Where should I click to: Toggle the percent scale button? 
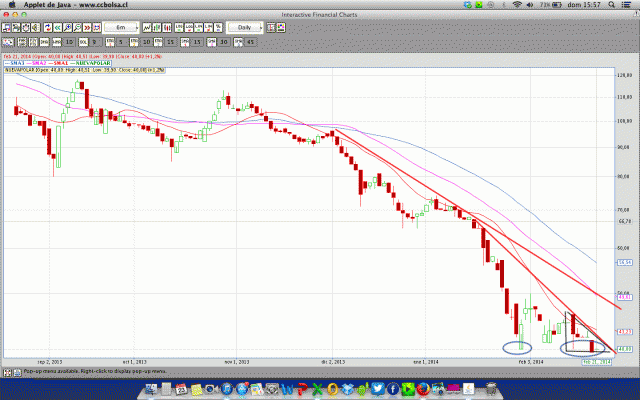pyautogui.click(x=218, y=27)
